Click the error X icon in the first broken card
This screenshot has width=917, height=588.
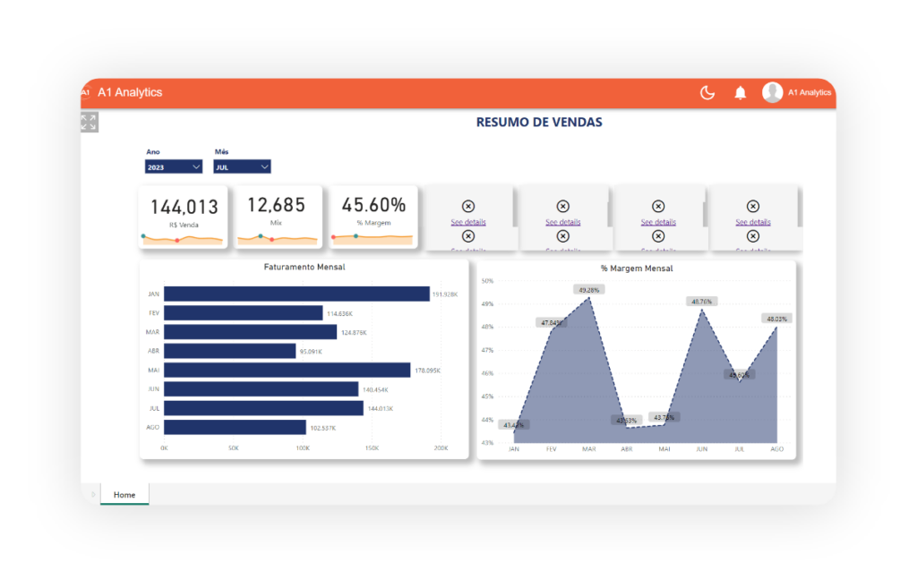(x=467, y=207)
